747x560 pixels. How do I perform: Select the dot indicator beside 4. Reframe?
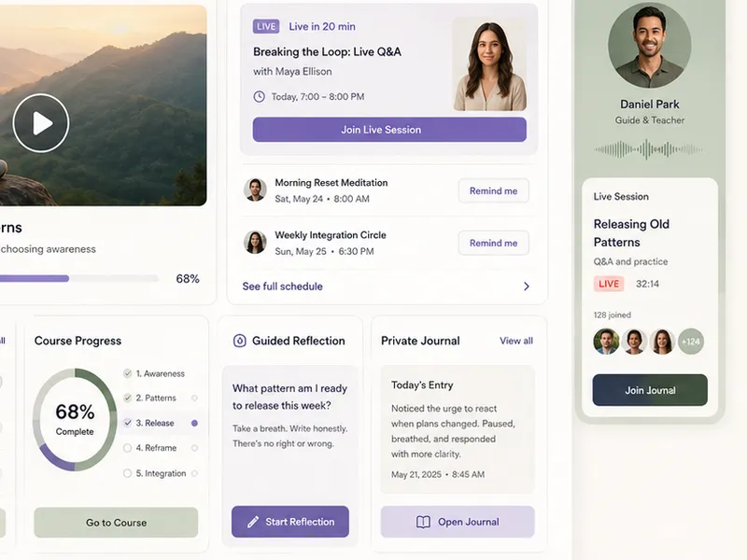point(194,448)
